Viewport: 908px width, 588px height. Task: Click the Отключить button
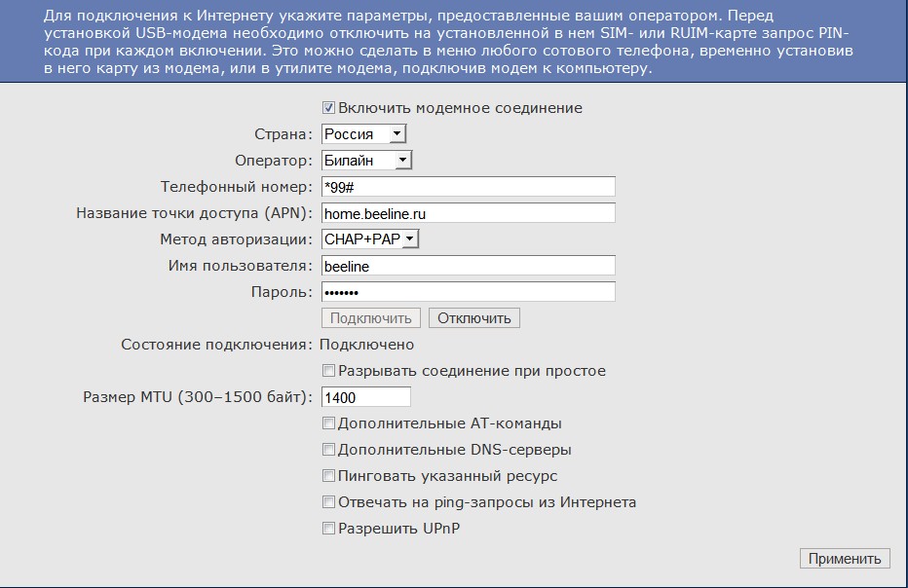(x=474, y=318)
